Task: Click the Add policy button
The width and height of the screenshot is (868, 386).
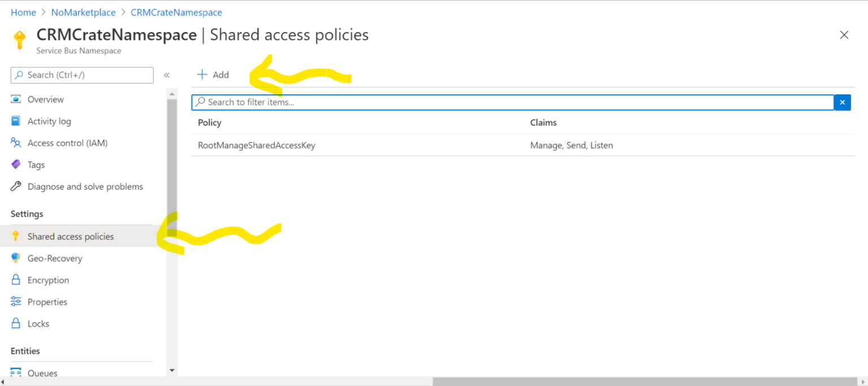Action: click(213, 74)
